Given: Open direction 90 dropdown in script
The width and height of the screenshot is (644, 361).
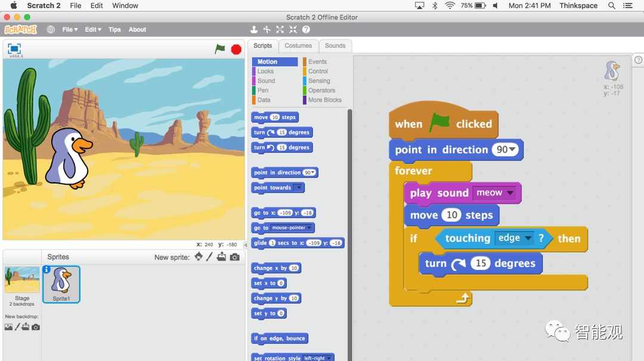Looking at the screenshot, I should (513, 150).
